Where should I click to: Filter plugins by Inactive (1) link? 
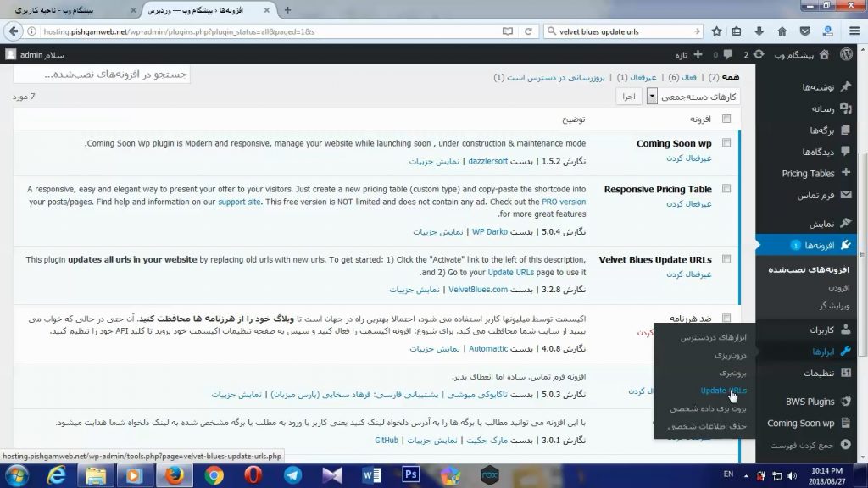[637, 77]
